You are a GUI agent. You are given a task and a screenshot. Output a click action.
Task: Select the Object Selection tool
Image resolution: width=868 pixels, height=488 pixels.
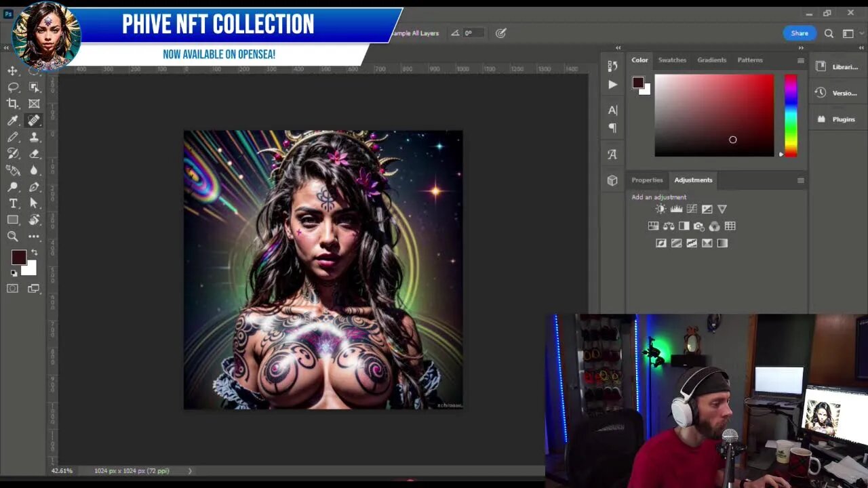(34, 87)
